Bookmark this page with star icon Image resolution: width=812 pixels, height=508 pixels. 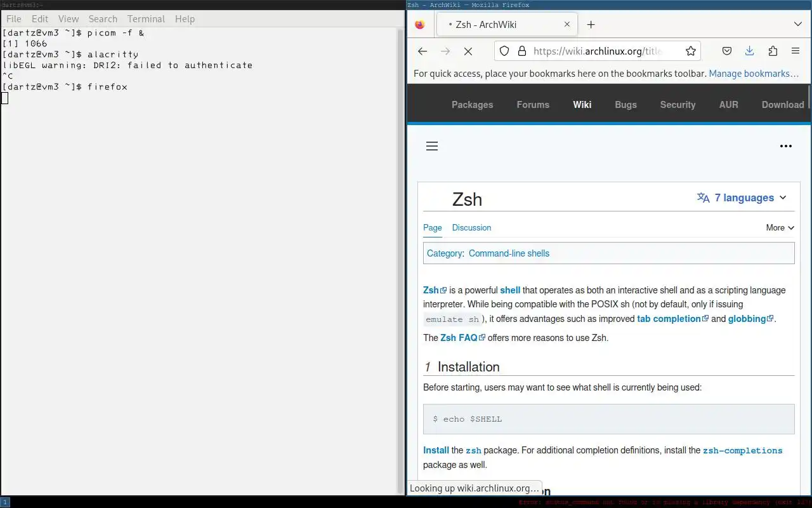pyautogui.click(x=691, y=51)
